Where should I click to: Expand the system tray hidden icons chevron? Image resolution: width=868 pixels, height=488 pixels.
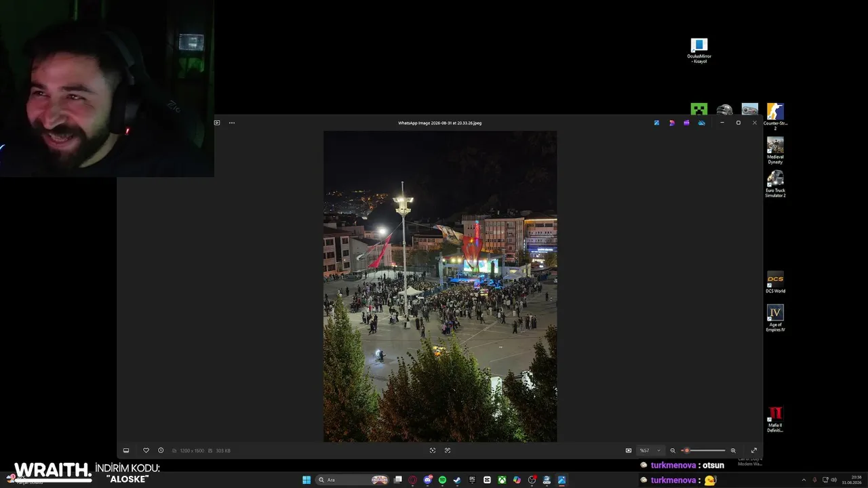click(804, 480)
